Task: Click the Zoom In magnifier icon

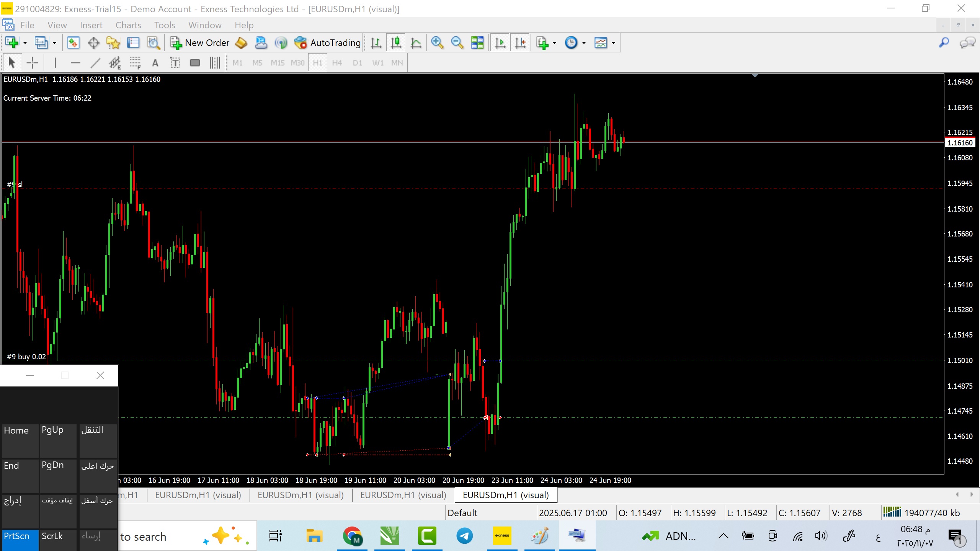Action: click(x=437, y=42)
